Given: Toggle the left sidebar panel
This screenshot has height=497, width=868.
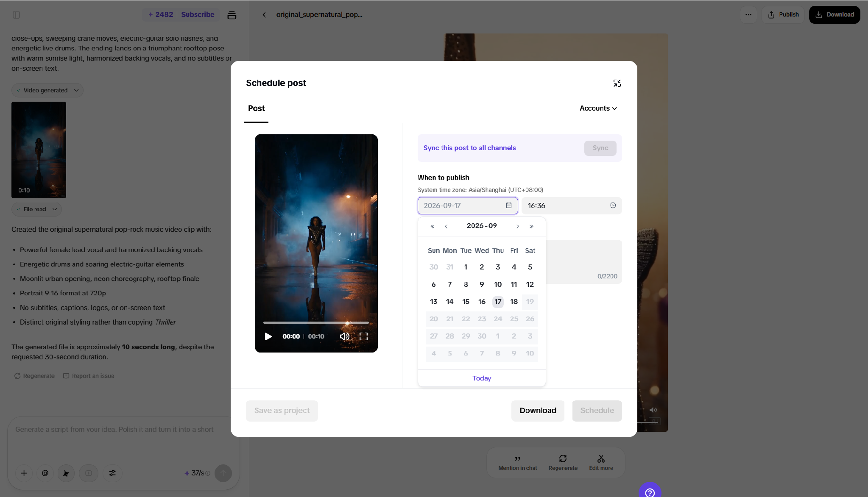Looking at the screenshot, I should point(17,15).
